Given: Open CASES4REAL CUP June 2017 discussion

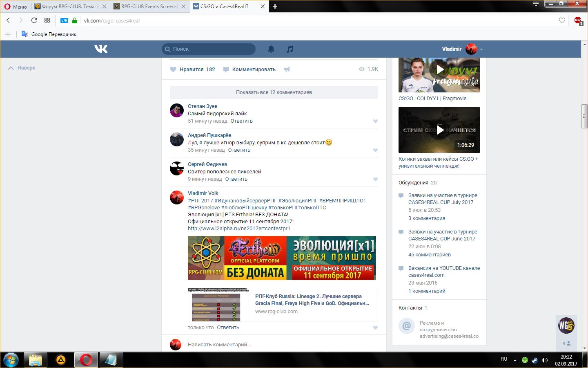Looking at the screenshot, I should (443, 235).
